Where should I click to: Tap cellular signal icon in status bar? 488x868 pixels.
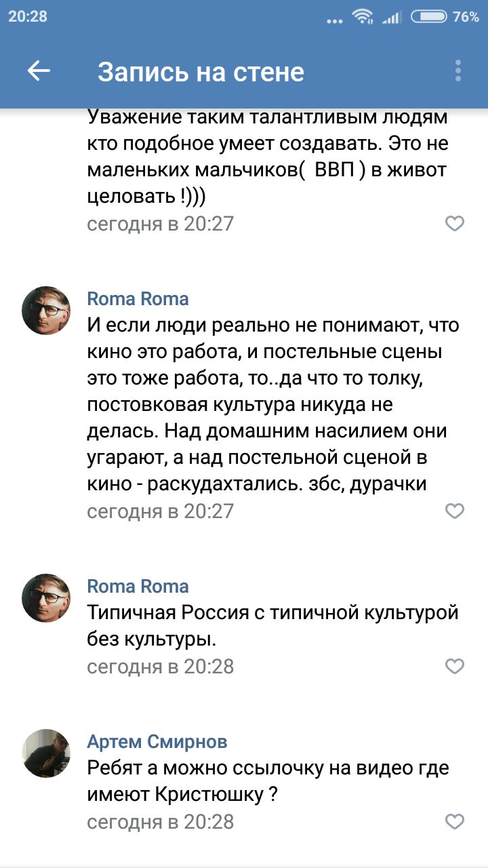392,17
